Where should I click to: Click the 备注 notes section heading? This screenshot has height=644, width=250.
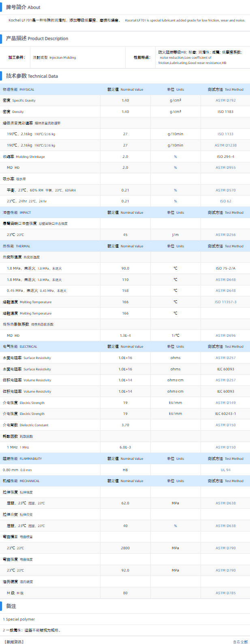point(11,606)
